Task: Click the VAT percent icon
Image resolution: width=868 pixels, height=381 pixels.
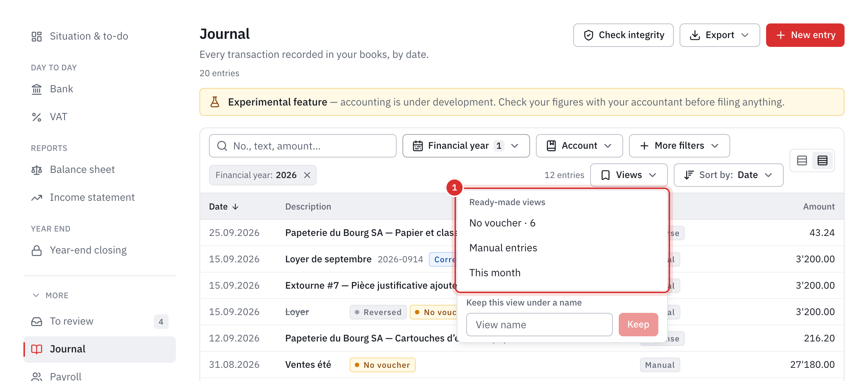Action: (37, 117)
